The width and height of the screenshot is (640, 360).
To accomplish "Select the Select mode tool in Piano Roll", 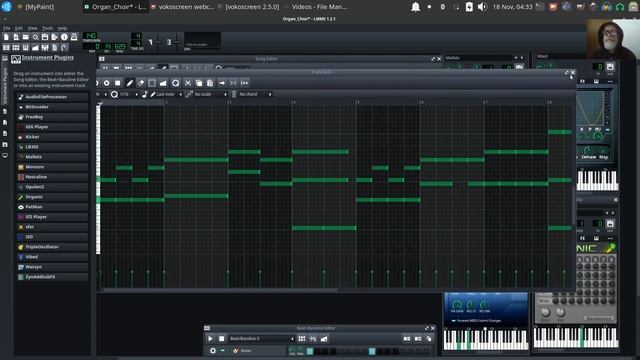I will point(152,83).
